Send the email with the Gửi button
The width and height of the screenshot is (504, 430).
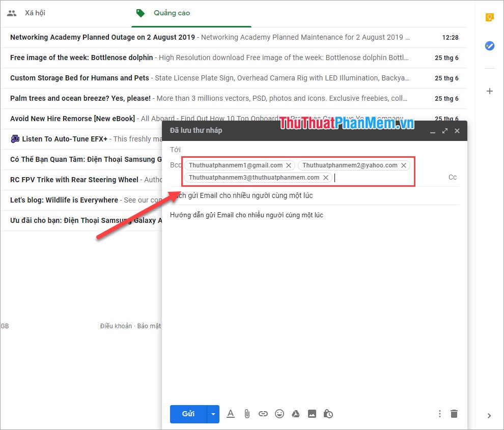187,414
